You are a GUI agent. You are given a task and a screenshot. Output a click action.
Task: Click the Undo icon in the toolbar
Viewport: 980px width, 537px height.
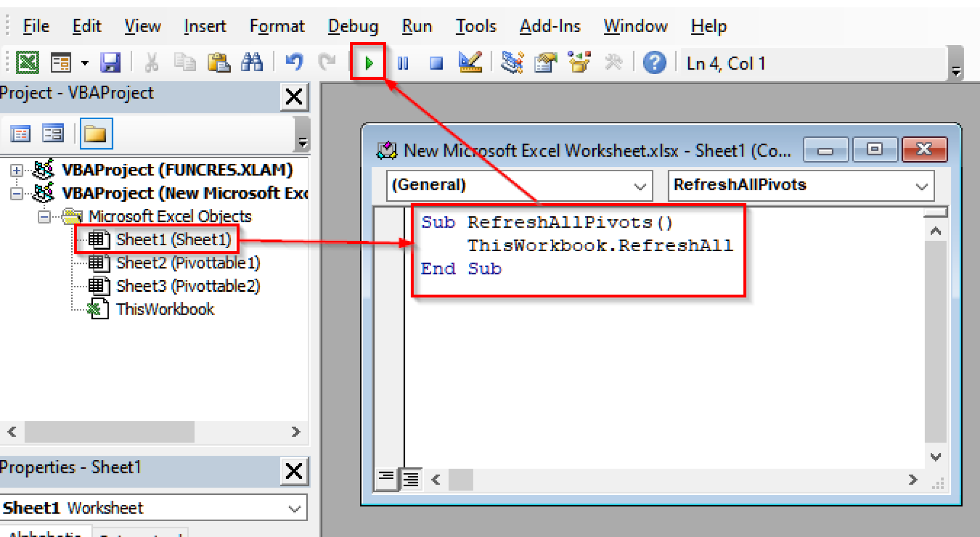(294, 62)
